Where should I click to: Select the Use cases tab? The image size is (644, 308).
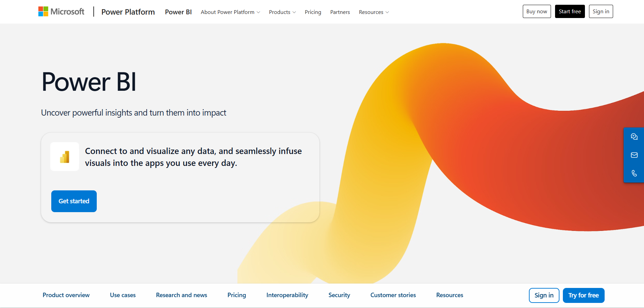[123, 295]
